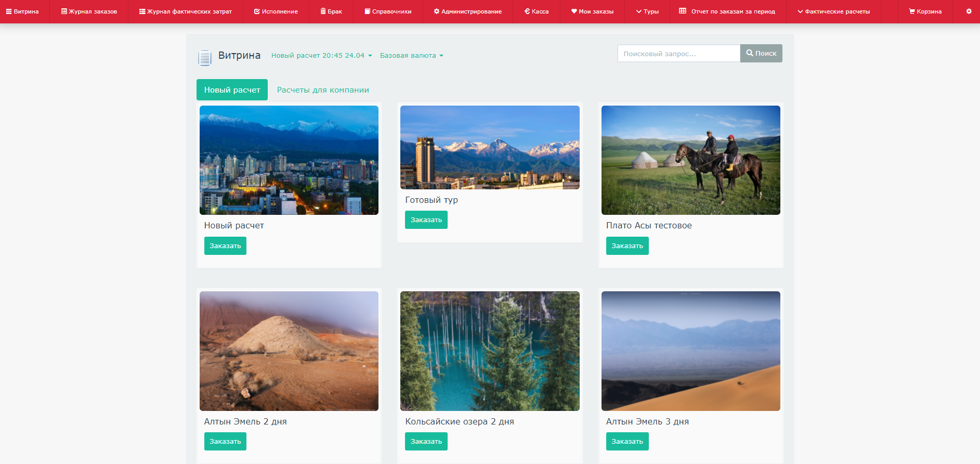Viewport: 980px width, 464px height.
Task: Open Журнал заказов in the navbar
Action: pos(89,11)
